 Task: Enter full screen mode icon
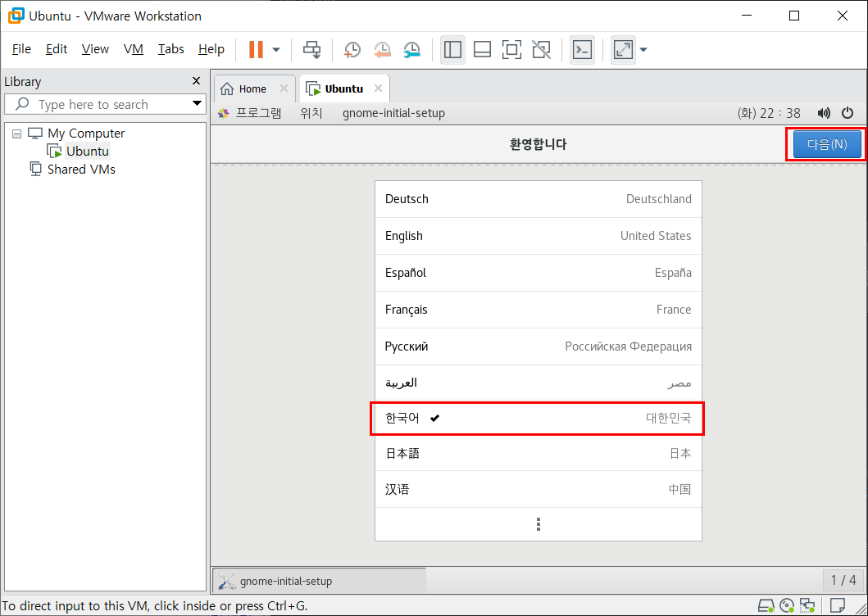point(511,50)
